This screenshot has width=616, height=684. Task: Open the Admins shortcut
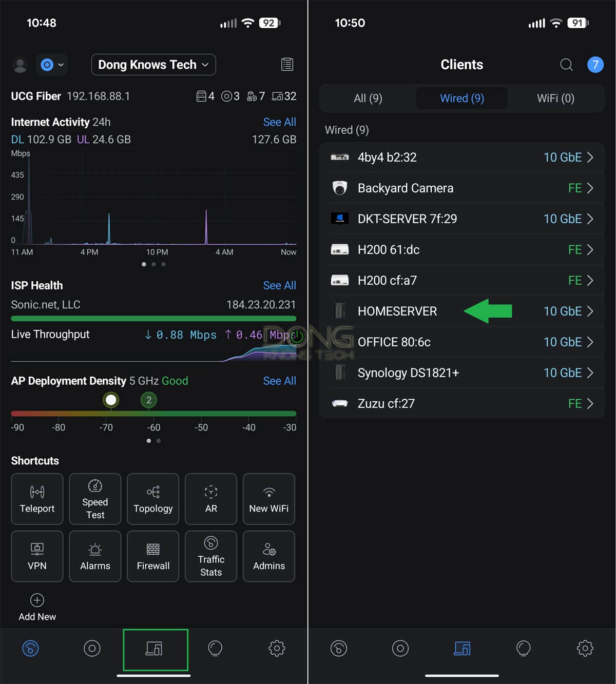(x=268, y=556)
